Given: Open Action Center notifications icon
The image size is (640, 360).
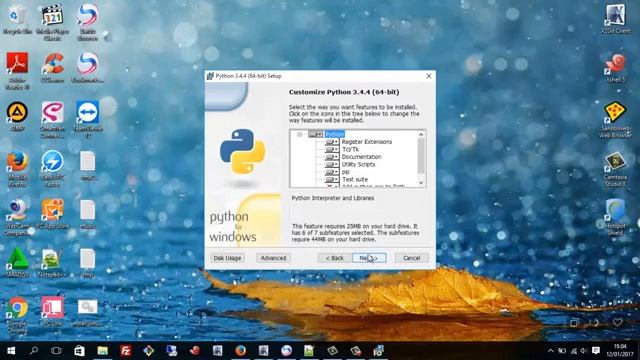Looking at the screenshot, I should tap(596, 351).
